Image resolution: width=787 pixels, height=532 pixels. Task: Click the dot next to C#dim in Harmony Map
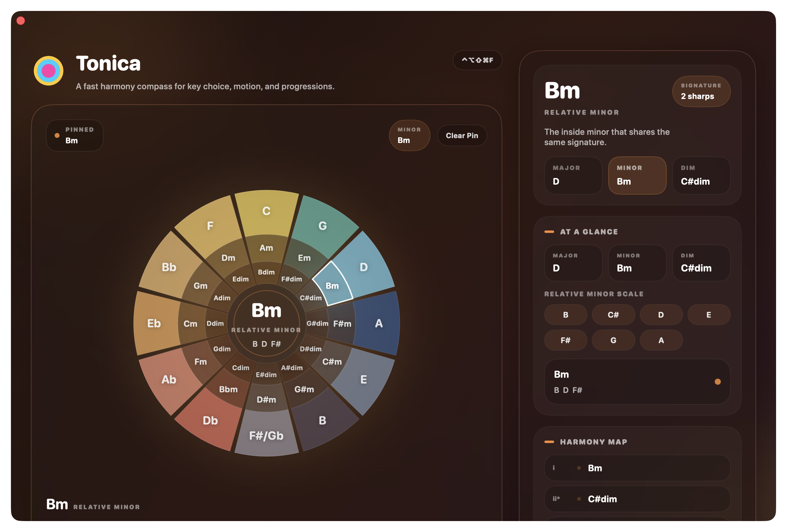(579, 499)
